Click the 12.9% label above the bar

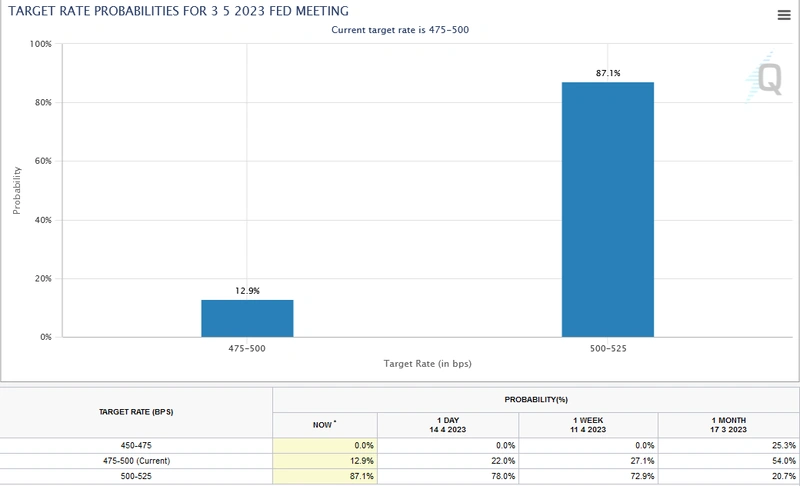pos(247,291)
